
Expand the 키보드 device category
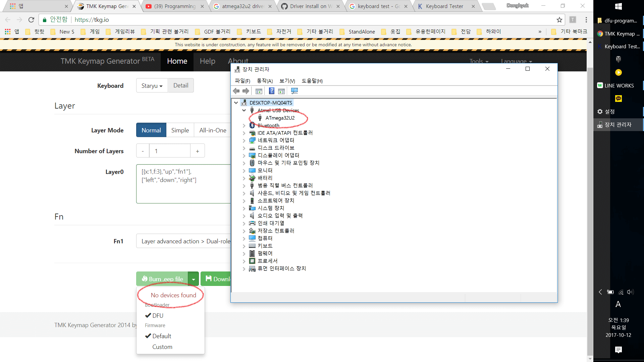pyautogui.click(x=244, y=246)
